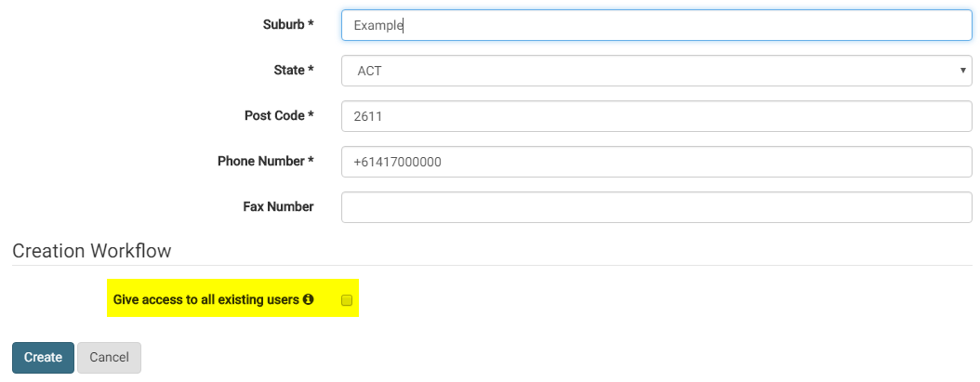Focus the Suburb field containing Example

pyautogui.click(x=656, y=25)
